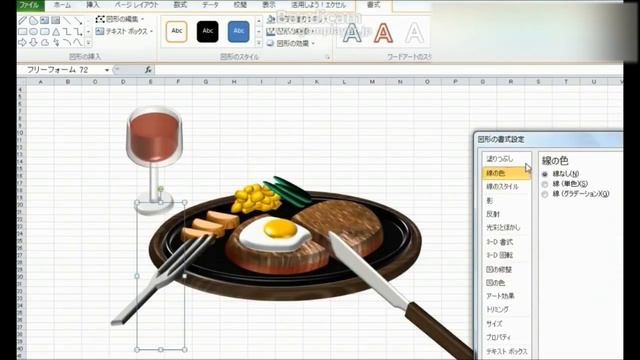Click the テキスト ボックス ribbon icon
This screenshot has width=640, height=360.
click(100, 31)
